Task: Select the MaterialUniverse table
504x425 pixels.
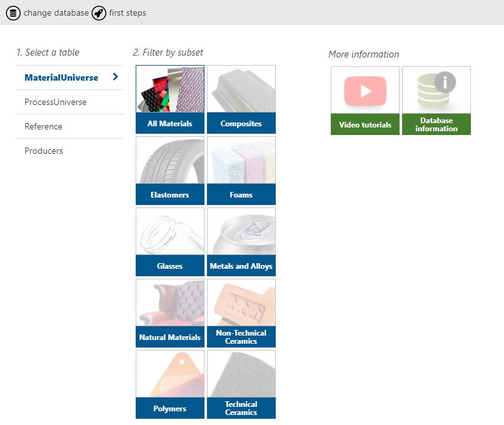Action: coord(69,77)
